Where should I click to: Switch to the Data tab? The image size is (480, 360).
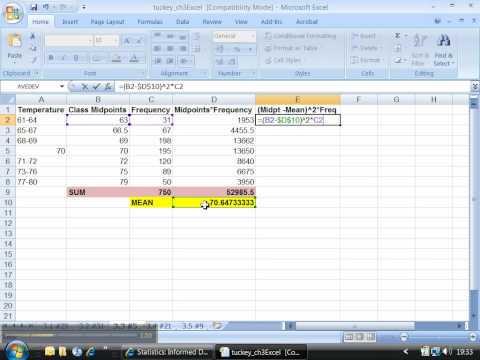[x=183, y=22]
